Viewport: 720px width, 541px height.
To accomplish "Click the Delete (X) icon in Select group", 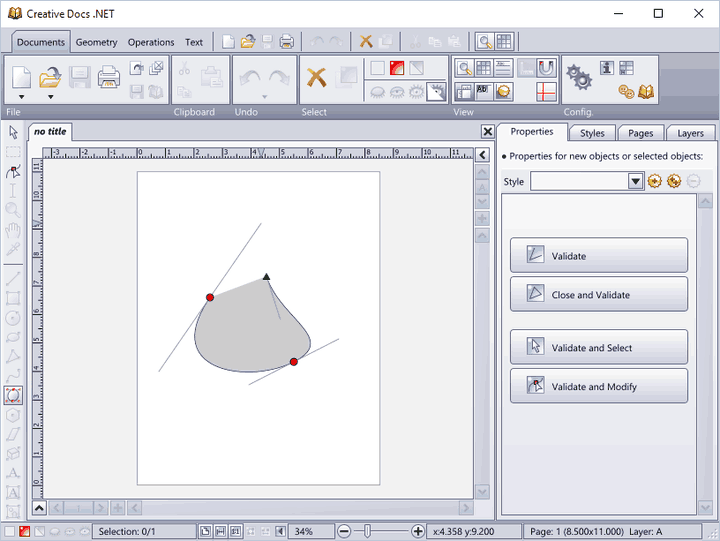I will point(316,77).
